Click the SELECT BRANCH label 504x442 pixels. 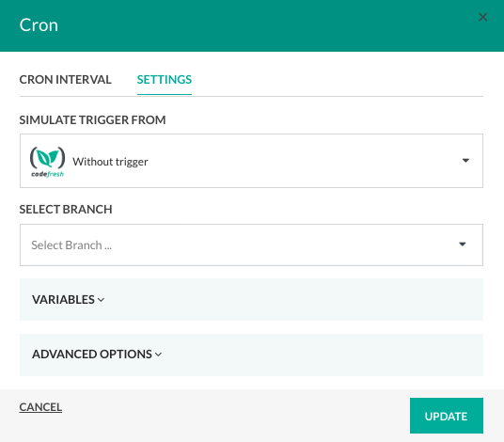pyautogui.click(x=66, y=210)
